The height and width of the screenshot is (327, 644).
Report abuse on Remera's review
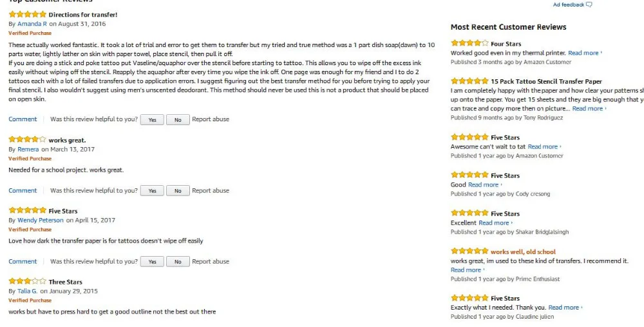click(x=211, y=190)
